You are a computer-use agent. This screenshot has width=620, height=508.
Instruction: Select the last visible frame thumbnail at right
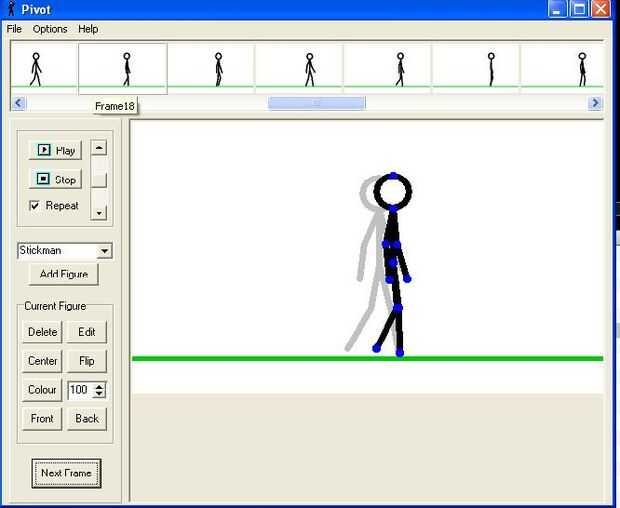pyautogui.click(x=562, y=69)
